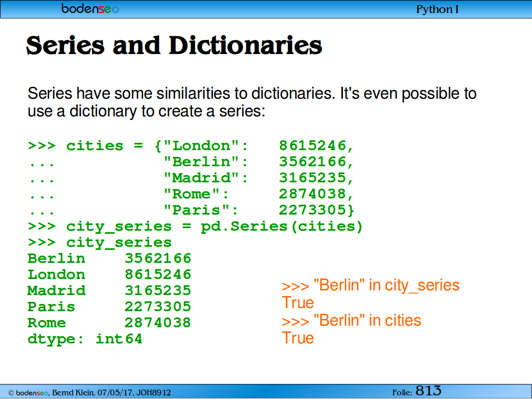Click 'city_series = pd.Series(cities)' line

(x=195, y=227)
